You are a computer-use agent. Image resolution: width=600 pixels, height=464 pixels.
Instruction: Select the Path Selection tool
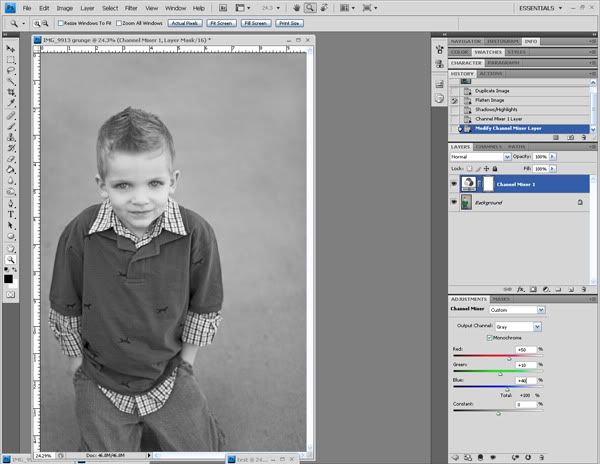coord(10,225)
